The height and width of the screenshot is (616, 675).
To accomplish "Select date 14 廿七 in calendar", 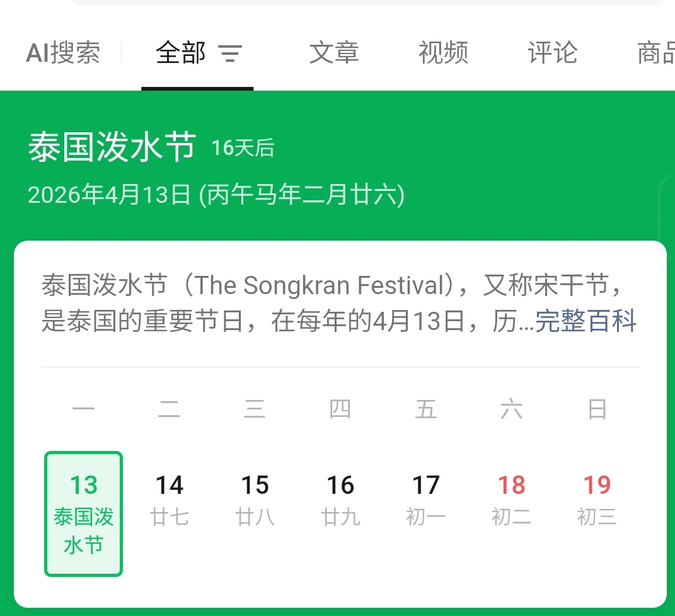I will click(170, 501).
